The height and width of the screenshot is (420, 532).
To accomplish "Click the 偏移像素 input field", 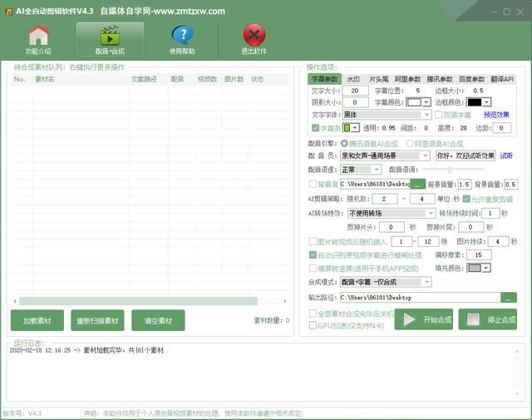I will click(x=479, y=254).
